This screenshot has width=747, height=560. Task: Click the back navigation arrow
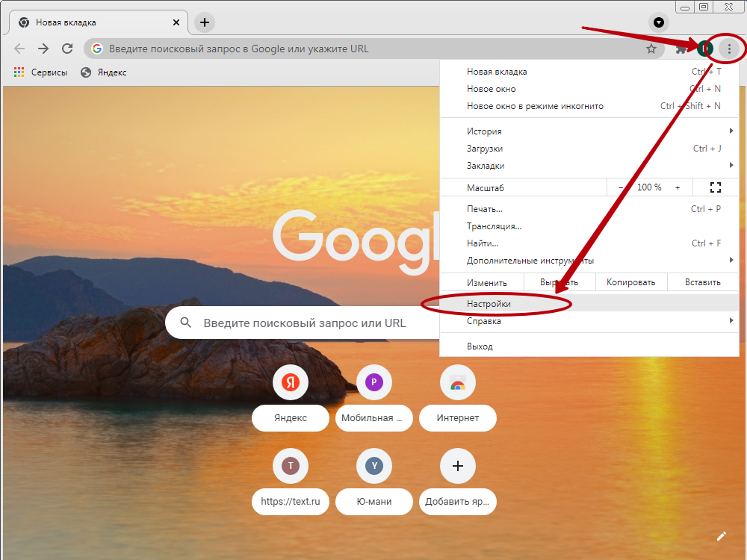tap(19, 49)
